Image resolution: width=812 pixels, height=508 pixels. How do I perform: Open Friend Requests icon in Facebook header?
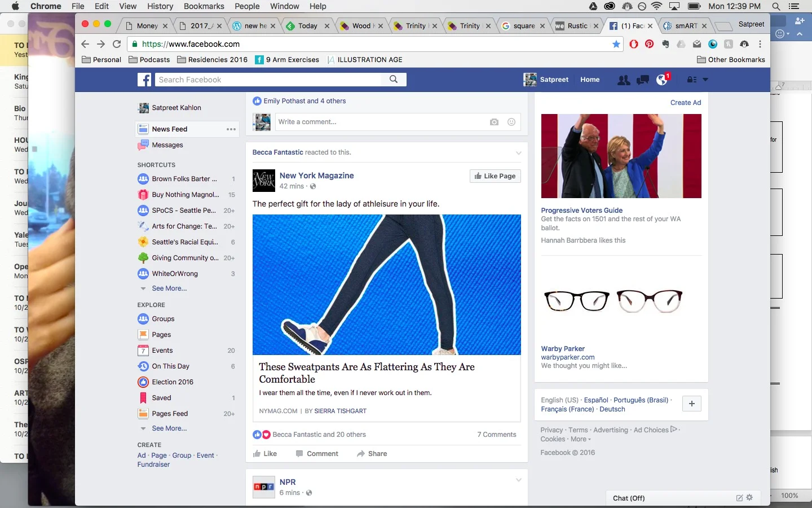(624, 80)
